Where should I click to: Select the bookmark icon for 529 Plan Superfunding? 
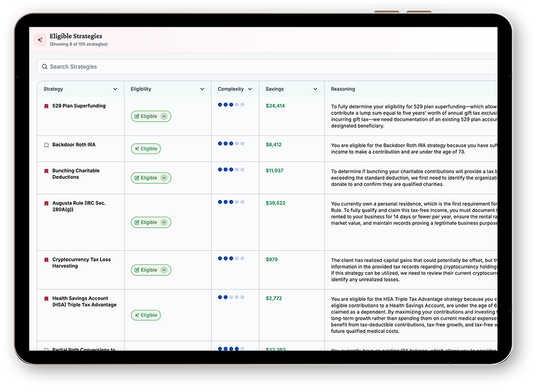[46, 105]
